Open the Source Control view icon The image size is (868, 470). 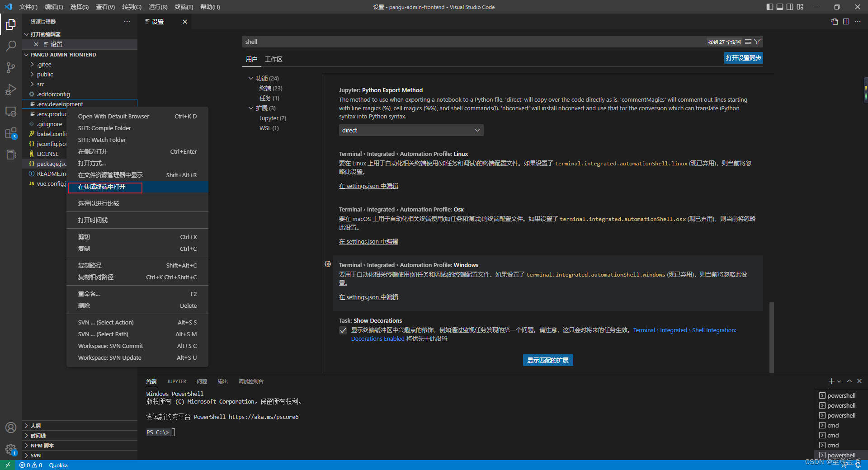coord(11,68)
